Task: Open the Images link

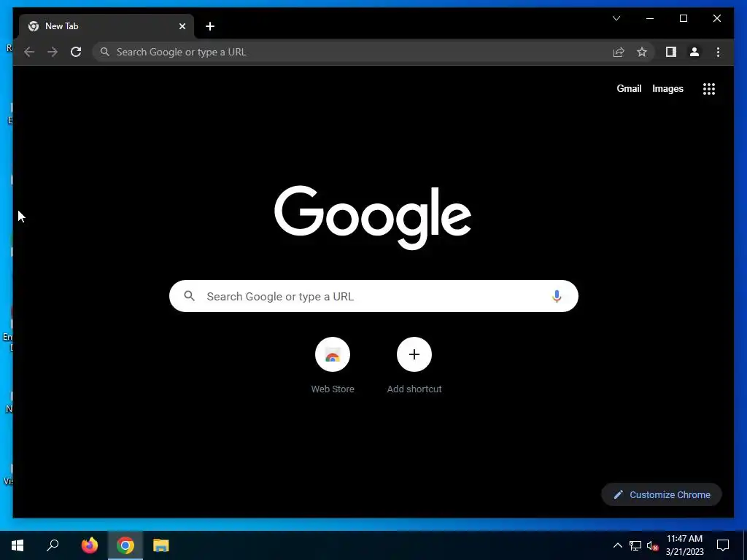Action: coord(667,88)
